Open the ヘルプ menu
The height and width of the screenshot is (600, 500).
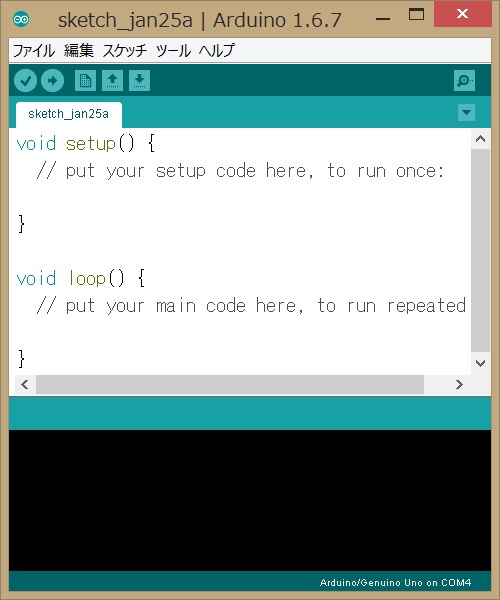point(217,51)
